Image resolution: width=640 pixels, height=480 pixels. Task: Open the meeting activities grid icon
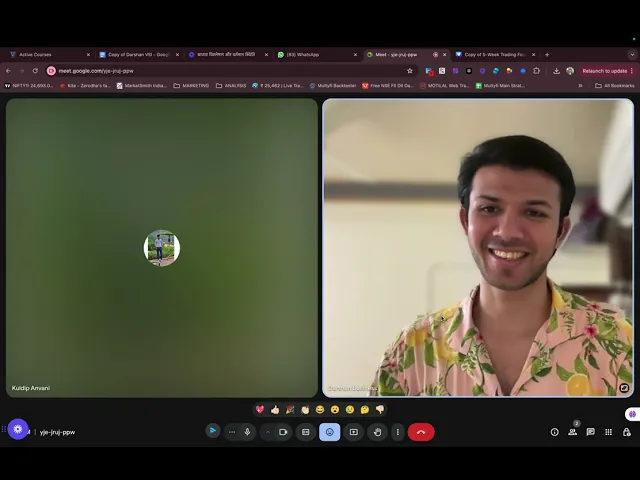(x=609, y=432)
